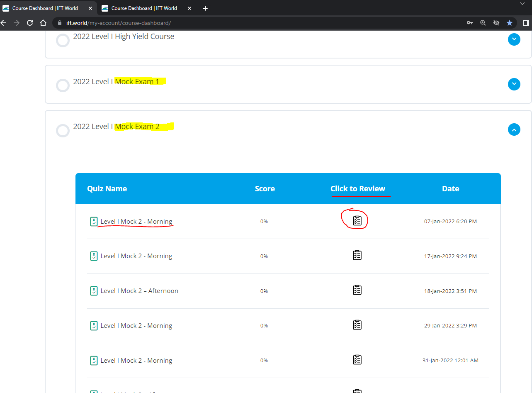Image resolution: width=532 pixels, height=393 pixels.
Task: Go forward in browser history
Action: click(17, 23)
